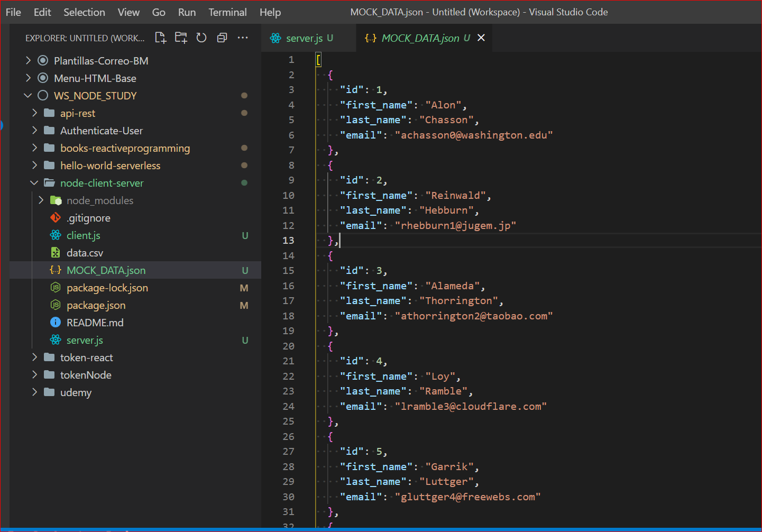This screenshot has width=762, height=532.
Task: Collapse the WS_NODE_STUDY workspace folder
Action: pyautogui.click(x=29, y=96)
